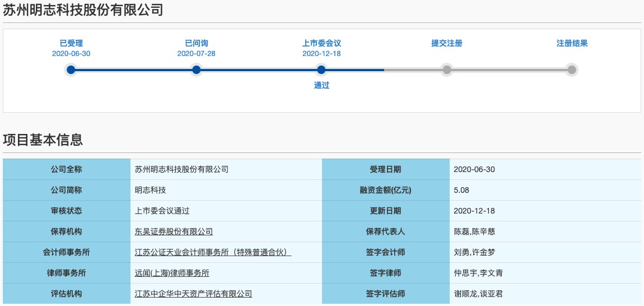Viewport: 644px width, 306px height.
Task: Click the 公司全称 header cell
Action: click(67, 169)
